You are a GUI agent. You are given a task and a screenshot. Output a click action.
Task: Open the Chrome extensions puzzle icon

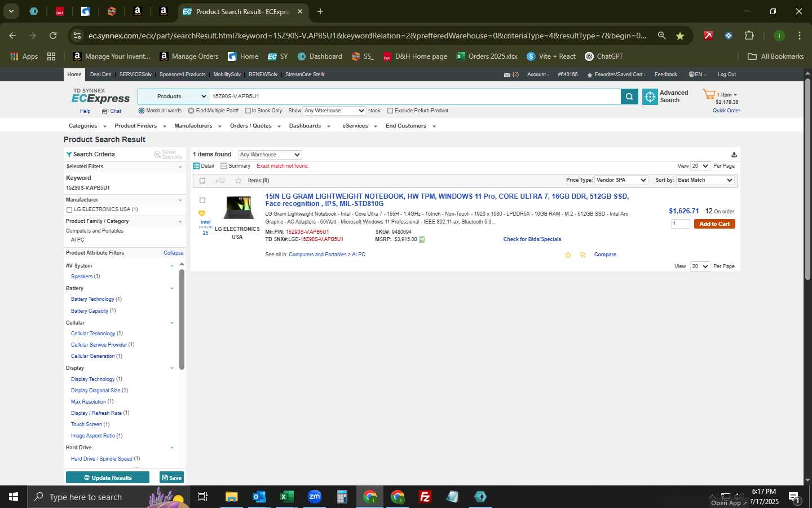pos(749,36)
